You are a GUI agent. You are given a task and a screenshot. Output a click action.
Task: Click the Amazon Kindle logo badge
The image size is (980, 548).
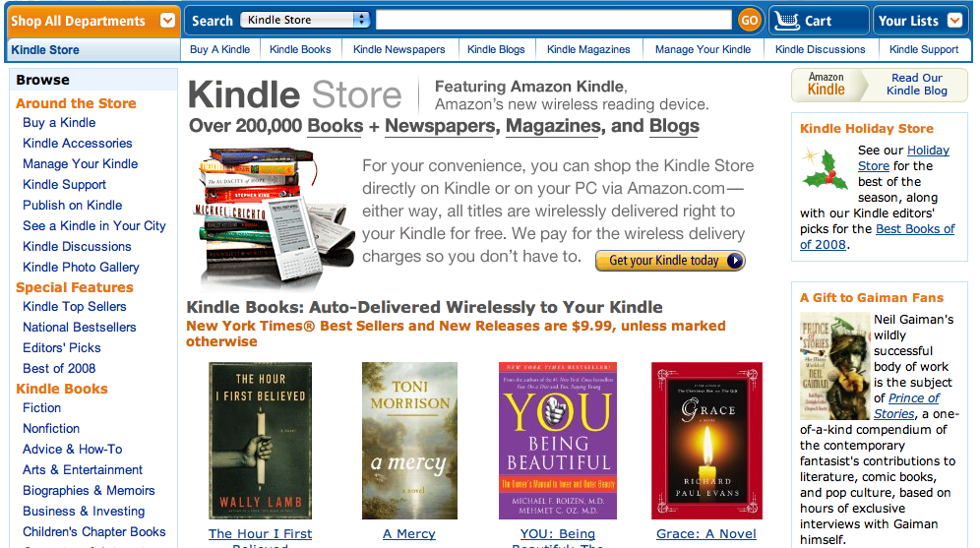(827, 85)
